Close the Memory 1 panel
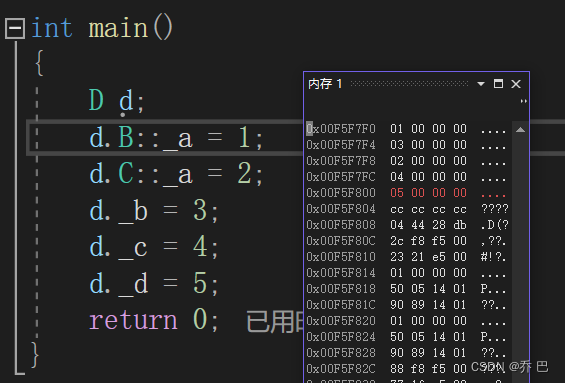The height and width of the screenshot is (383, 565). (516, 84)
